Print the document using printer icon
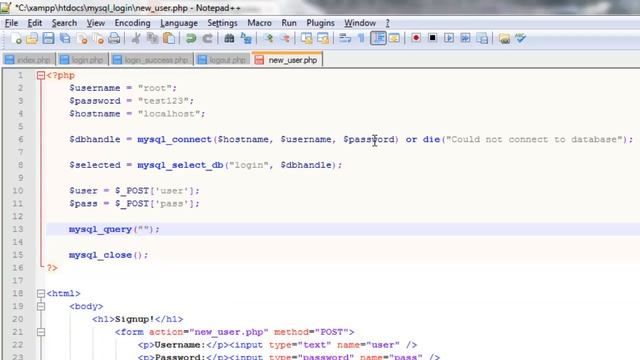Image resolution: width=640 pixels, height=360 pixels. click(x=114, y=38)
